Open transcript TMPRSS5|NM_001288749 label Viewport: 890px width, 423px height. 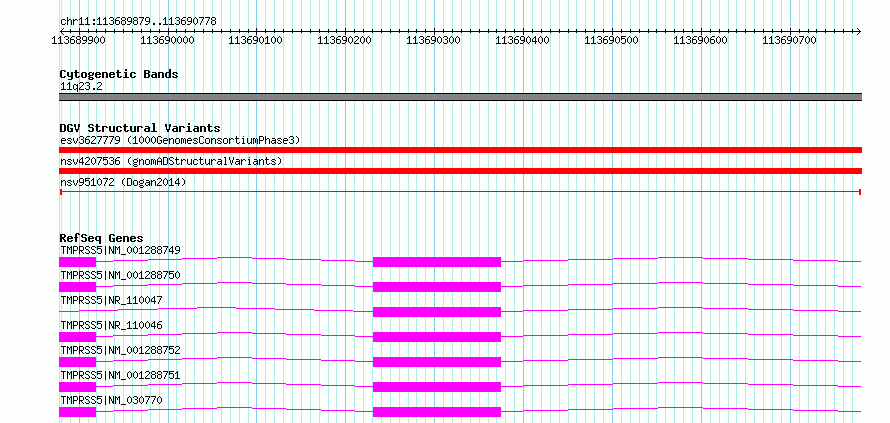pyautogui.click(x=120, y=250)
